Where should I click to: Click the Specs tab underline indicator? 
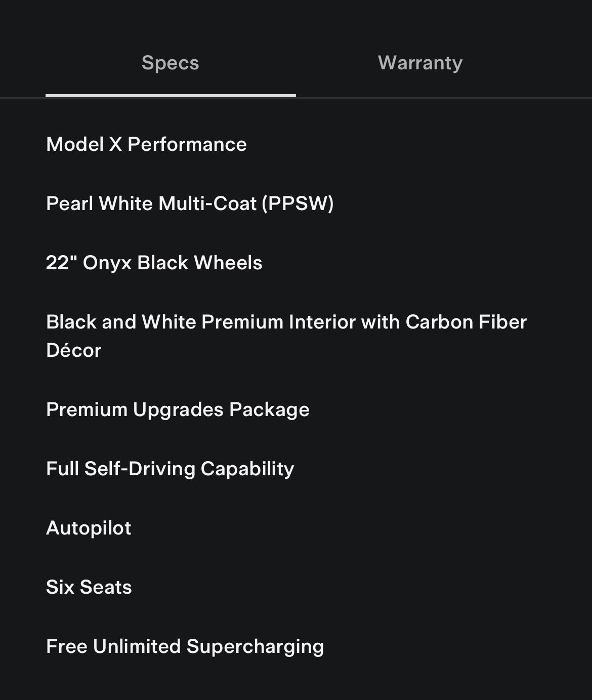tap(171, 95)
